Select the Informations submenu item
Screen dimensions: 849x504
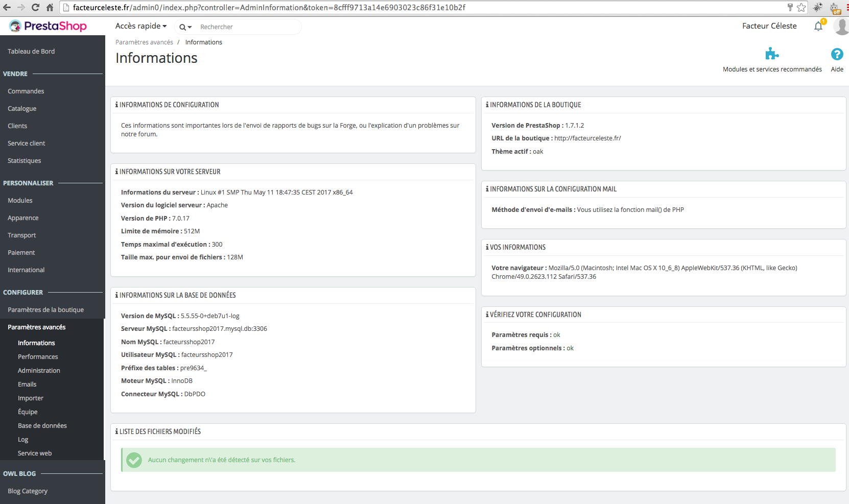coord(36,343)
